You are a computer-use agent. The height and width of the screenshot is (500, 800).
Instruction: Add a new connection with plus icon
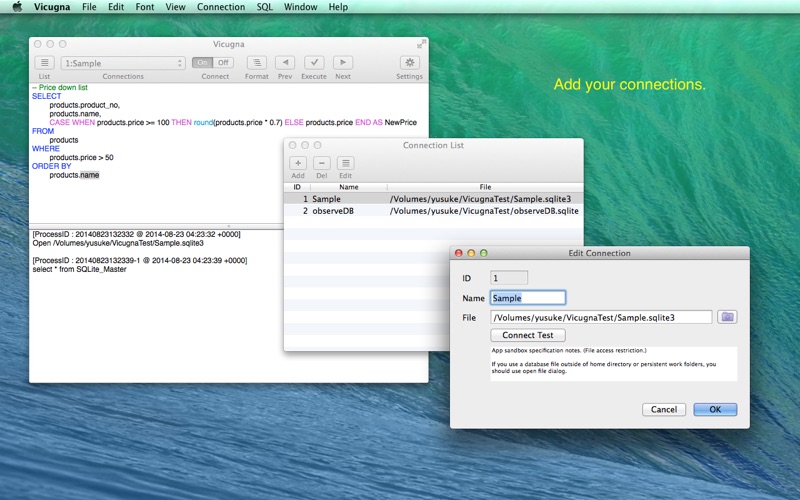[298, 163]
